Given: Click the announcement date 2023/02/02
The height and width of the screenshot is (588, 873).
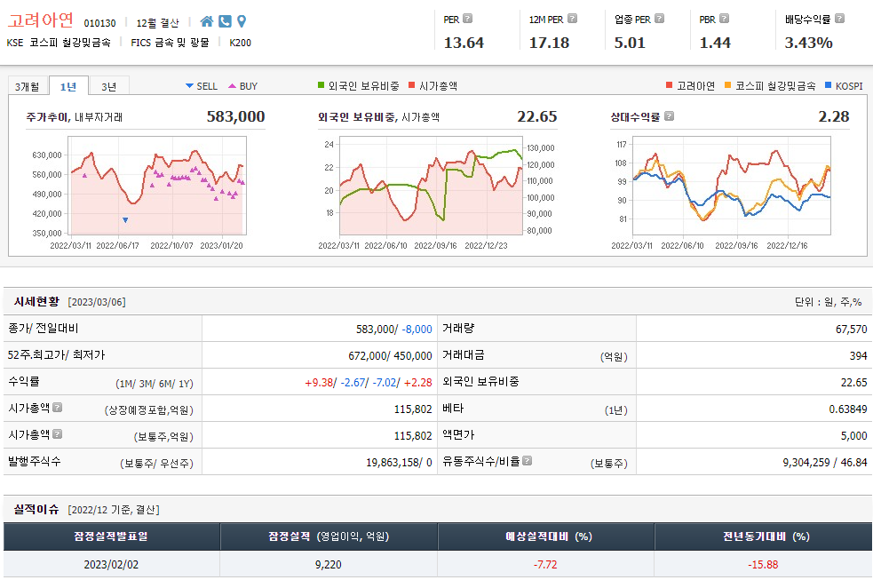Looking at the screenshot, I should click(x=111, y=565).
